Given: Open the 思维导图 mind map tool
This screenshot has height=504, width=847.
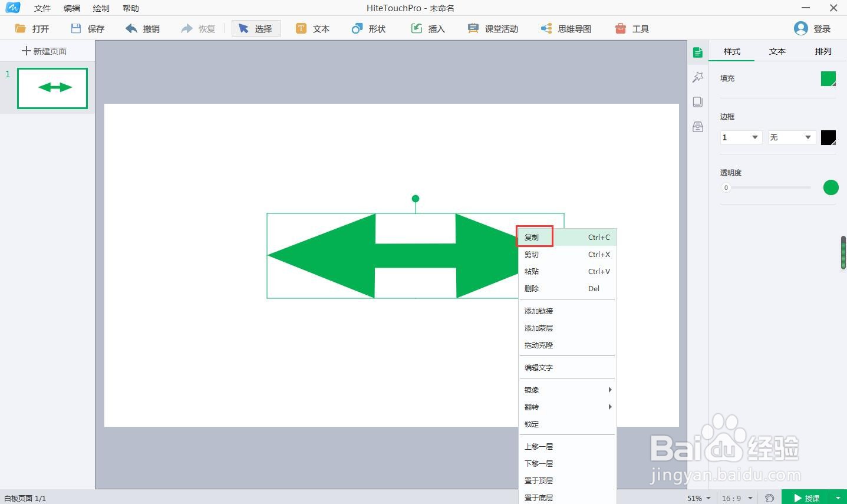Looking at the screenshot, I should (x=566, y=28).
